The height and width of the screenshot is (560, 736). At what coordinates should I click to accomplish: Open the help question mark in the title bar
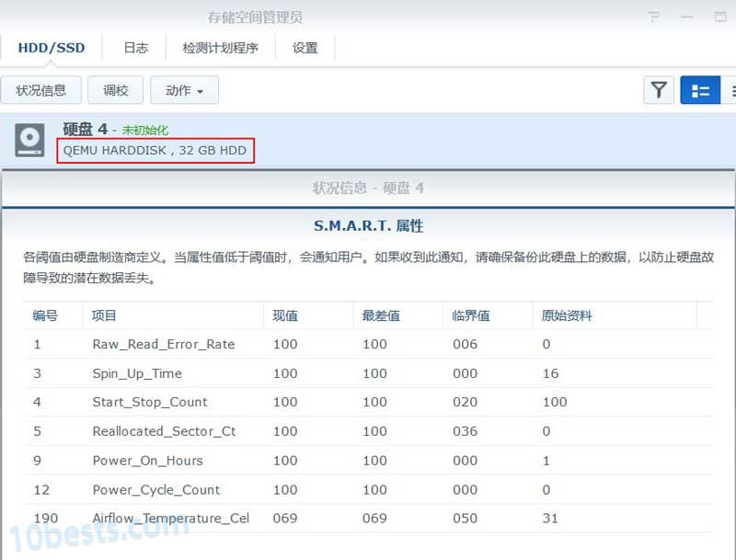[655, 17]
